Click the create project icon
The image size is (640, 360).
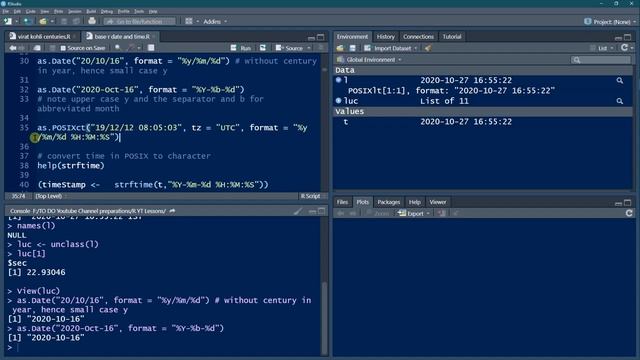[27, 21]
